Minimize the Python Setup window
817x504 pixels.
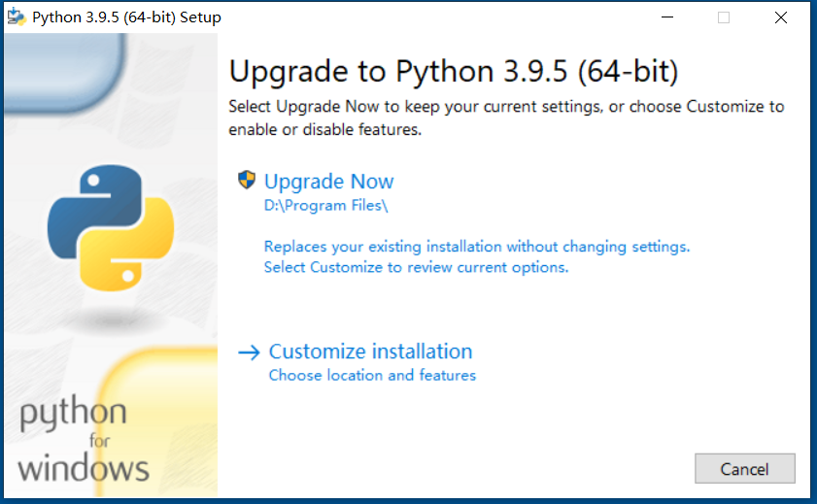pos(667,17)
